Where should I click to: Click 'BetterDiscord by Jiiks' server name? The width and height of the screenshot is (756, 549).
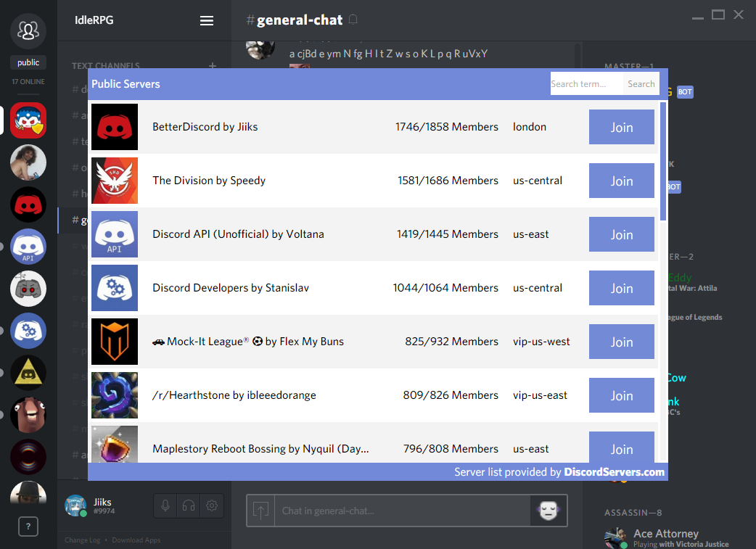(205, 127)
